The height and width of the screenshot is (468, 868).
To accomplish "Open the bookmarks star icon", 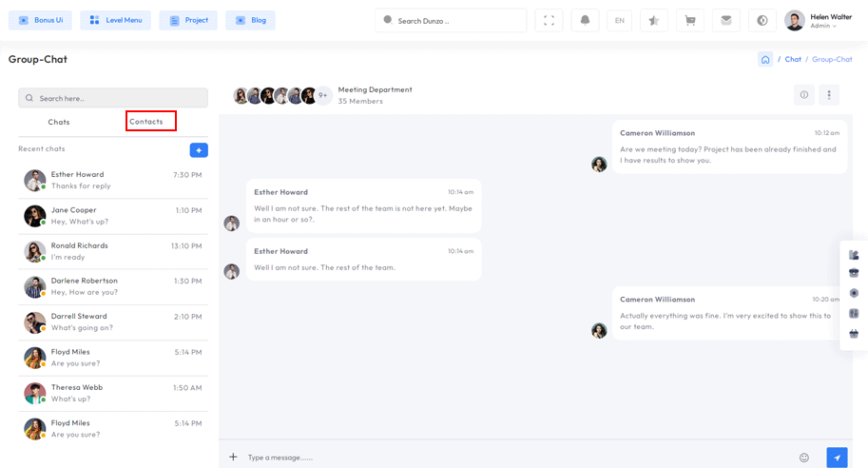I will tap(654, 20).
